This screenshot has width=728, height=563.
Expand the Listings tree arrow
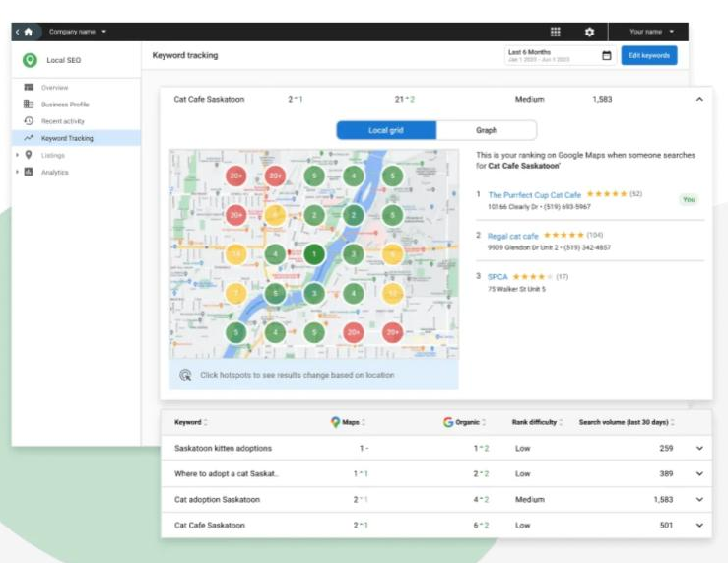point(17,155)
